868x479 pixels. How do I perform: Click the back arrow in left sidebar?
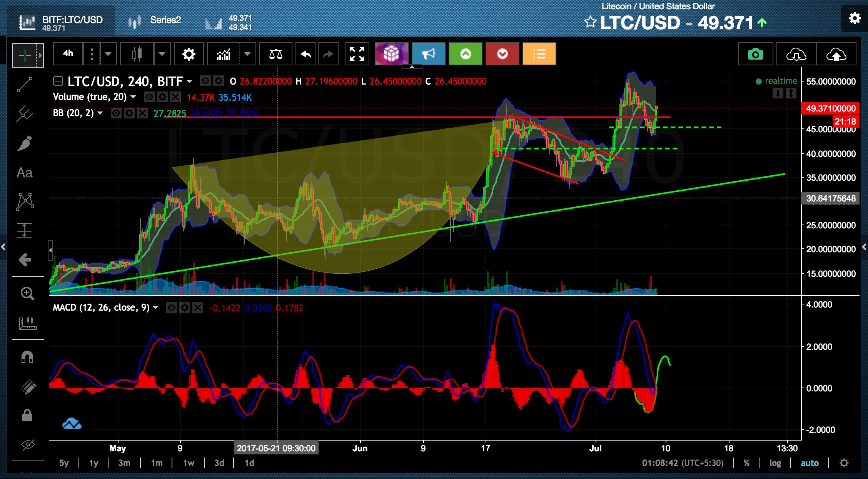[25, 260]
